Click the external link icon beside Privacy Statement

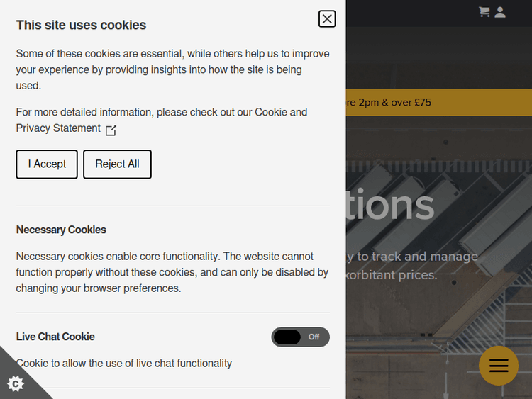click(x=111, y=130)
